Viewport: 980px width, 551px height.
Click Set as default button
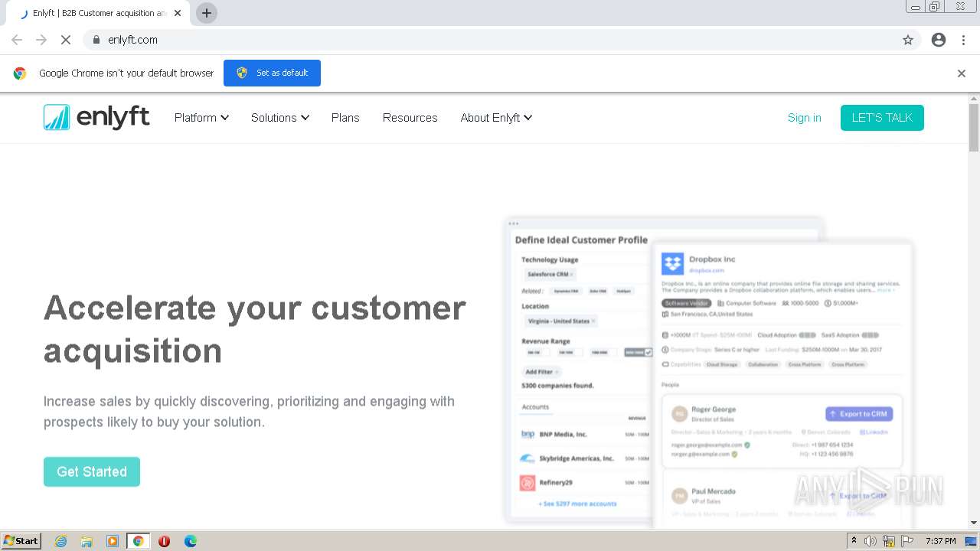coord(272,73)
